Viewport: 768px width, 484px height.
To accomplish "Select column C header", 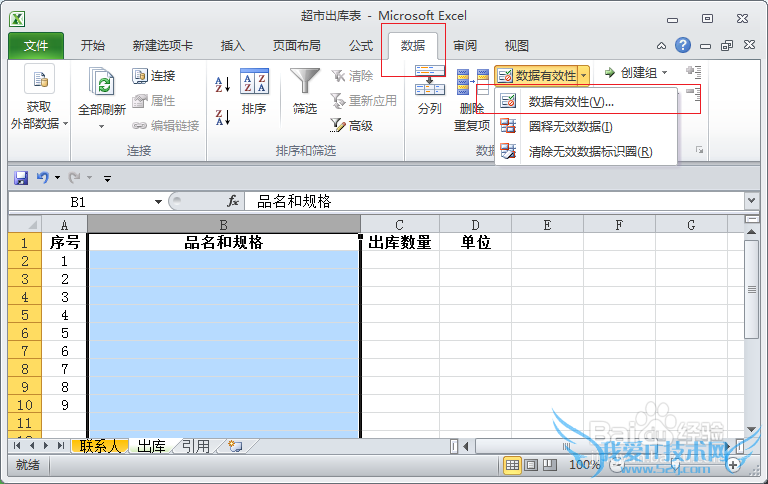I will pos(400,224).
